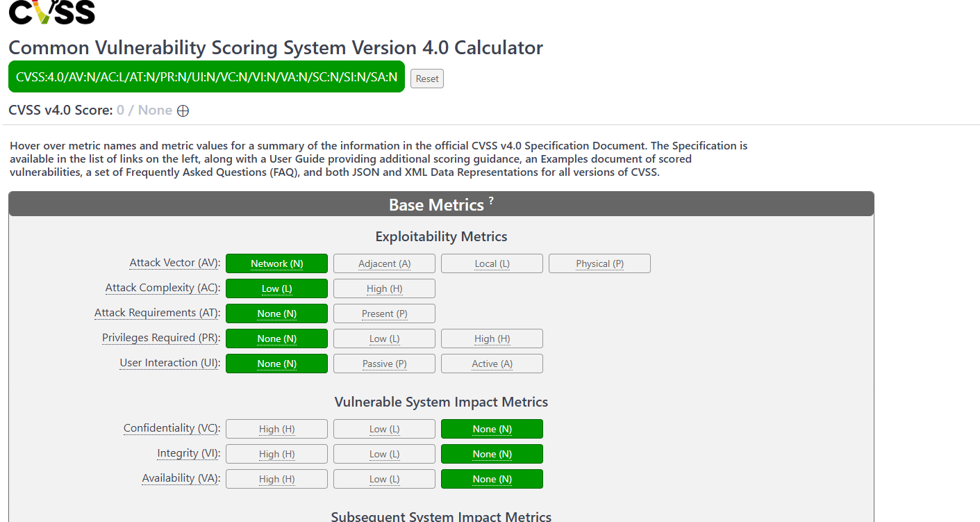
Task: Choose High (H) for Attack Complexity
Action: pyautogui.click(x=384, y=288)
